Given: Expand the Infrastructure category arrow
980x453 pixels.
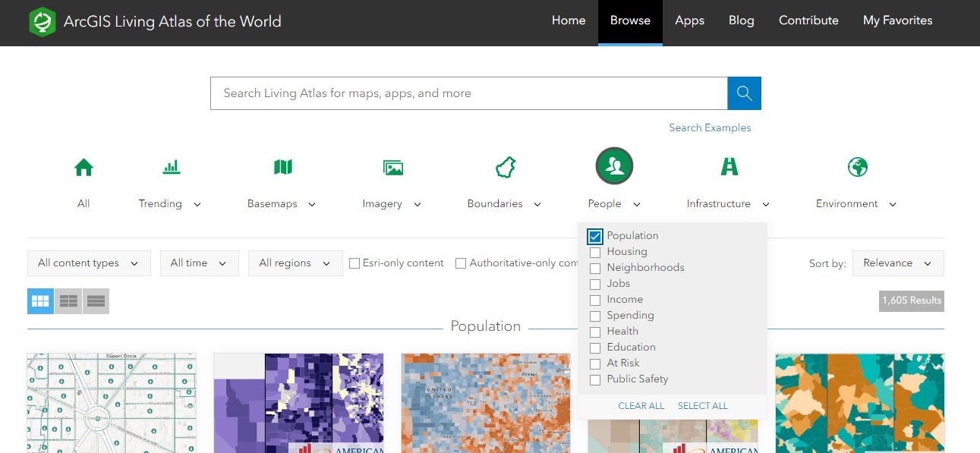Looking at the screenshot, I should click(x=765, y=204).
